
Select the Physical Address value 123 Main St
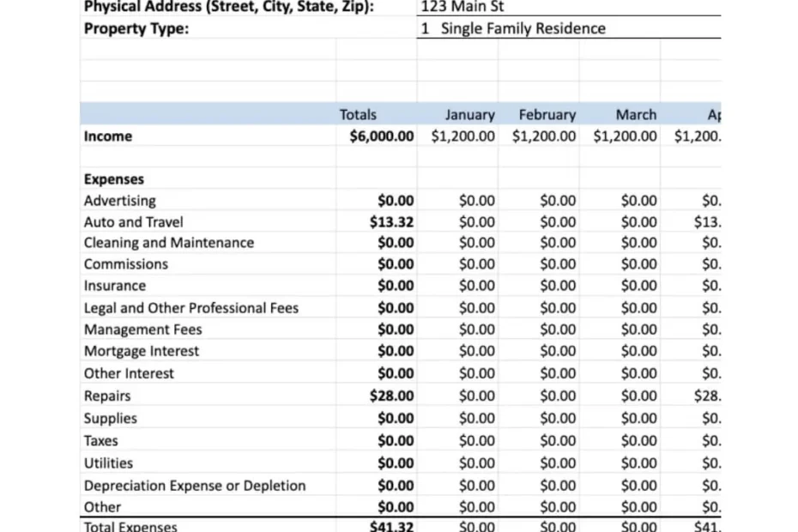[x=462, y=7]
